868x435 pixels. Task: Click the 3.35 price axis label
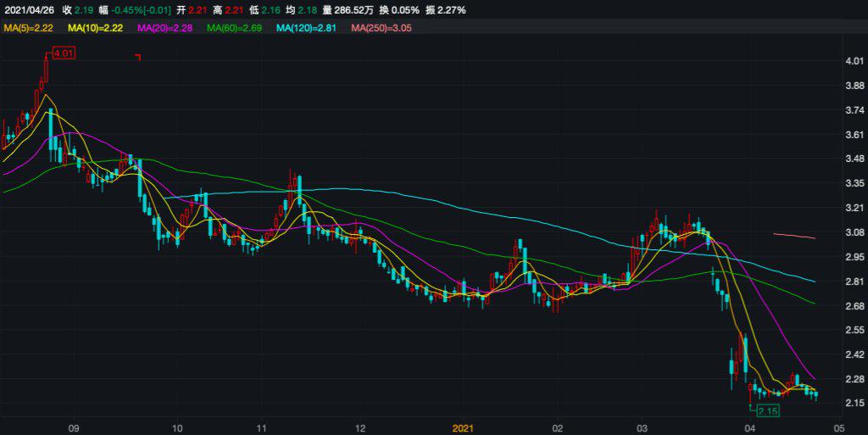(x=854, y=183)
